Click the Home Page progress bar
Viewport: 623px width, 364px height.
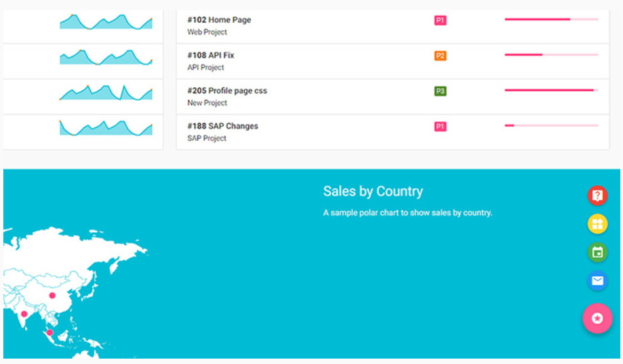pyautogui.click(x=551, y=19)
